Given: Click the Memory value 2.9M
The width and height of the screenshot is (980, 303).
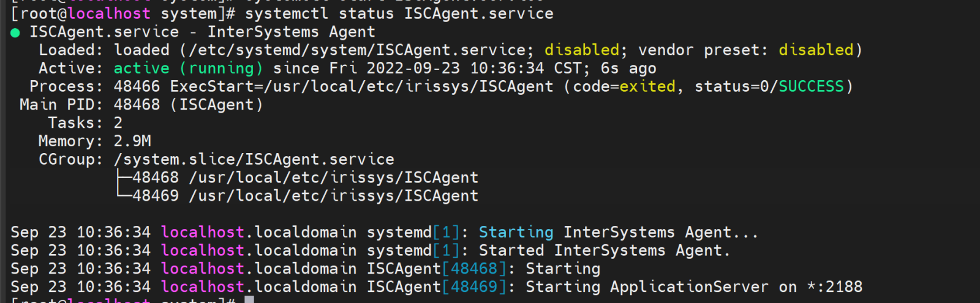Looking at the screenshot, I should 132,141.
